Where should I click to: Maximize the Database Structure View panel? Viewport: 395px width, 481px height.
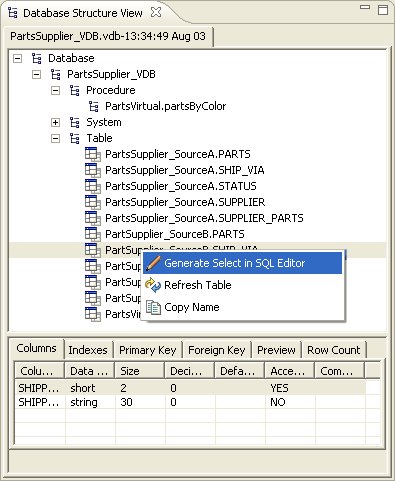tap(383, 9)
